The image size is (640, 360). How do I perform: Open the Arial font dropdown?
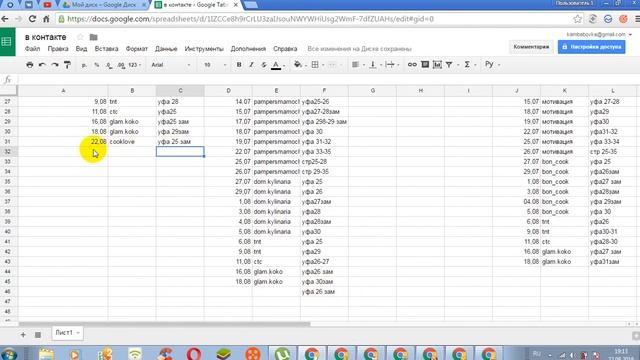pyautogui.click(x=171, y=65)
